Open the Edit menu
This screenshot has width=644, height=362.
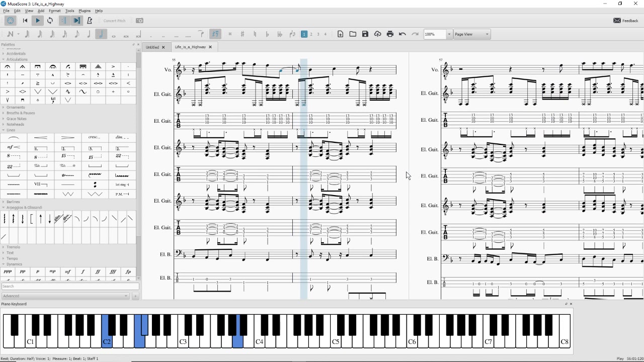(17, 11)
